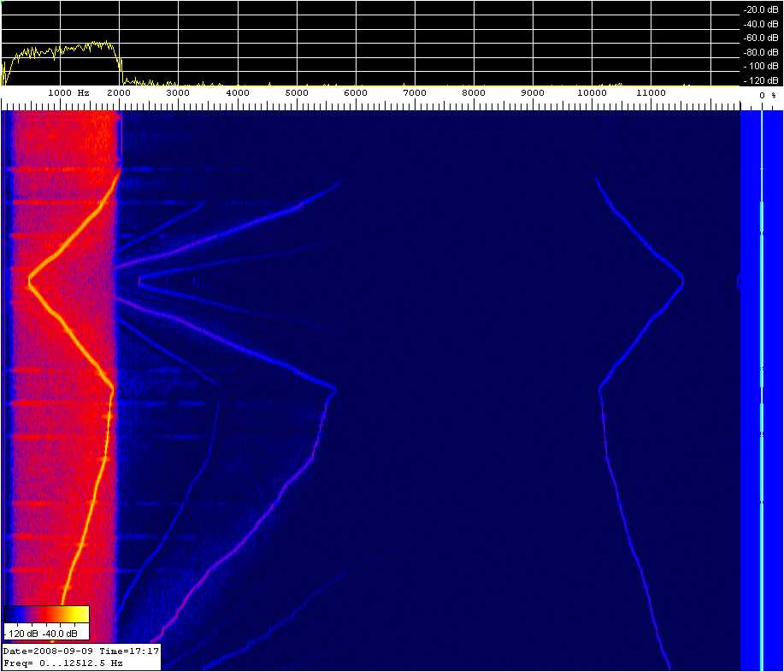Click the 0 % amplitude bar label
784x672 pixels.
coord(767,96)
